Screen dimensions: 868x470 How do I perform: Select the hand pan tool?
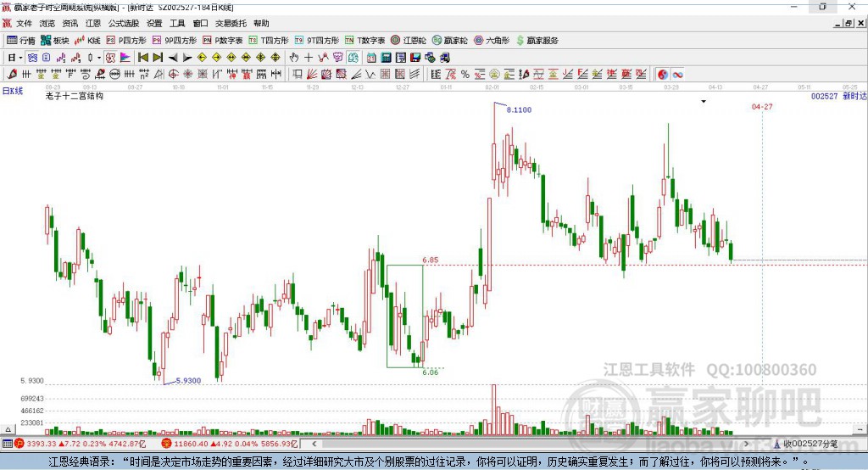[294, 58]
